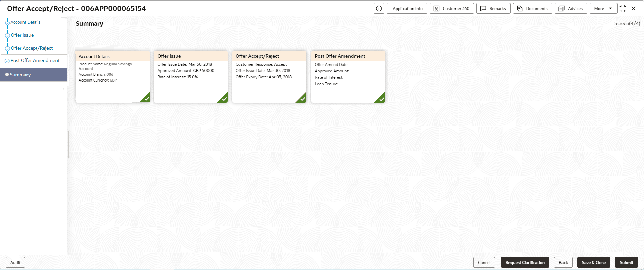Expand the More dropdown menu
Image resolution: width=644 pixels, height=270 pixels.
(603, 9)
